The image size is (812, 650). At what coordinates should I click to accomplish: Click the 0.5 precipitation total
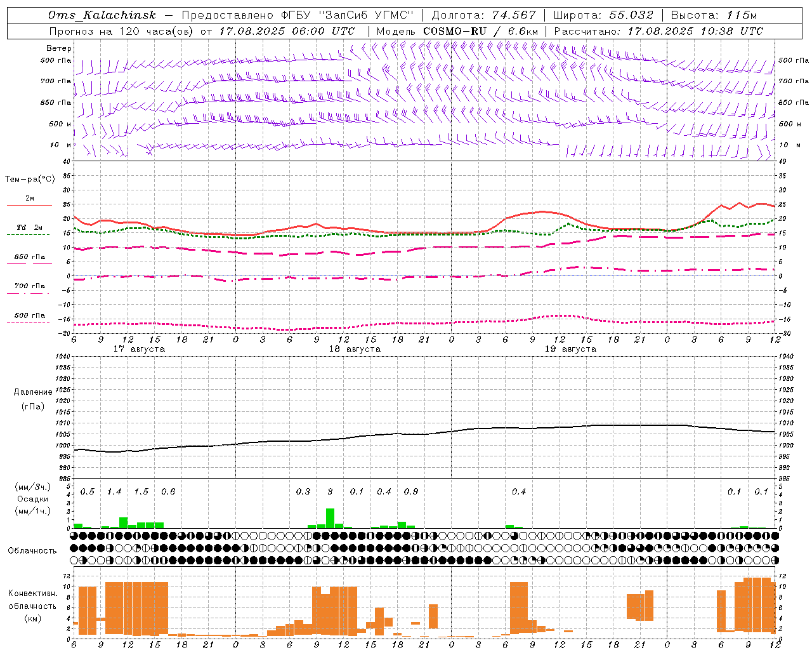pyautogui.click(x=88, y=492)
